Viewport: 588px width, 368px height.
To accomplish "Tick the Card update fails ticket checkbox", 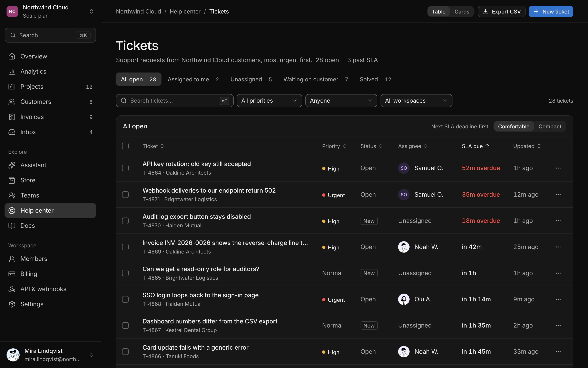I will 125,351.
